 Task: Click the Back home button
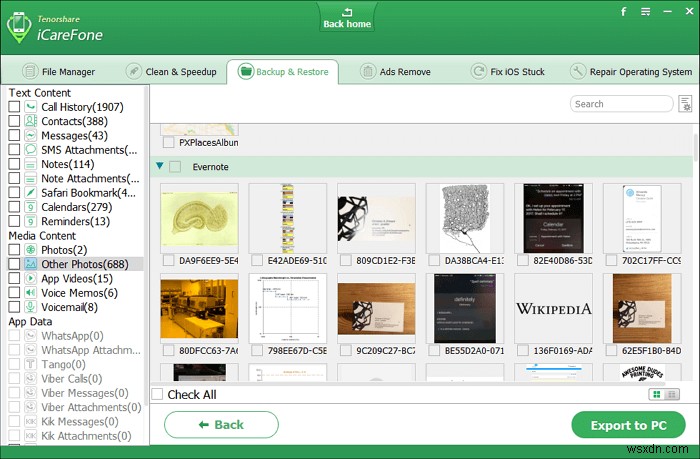[x=347, y=18]
